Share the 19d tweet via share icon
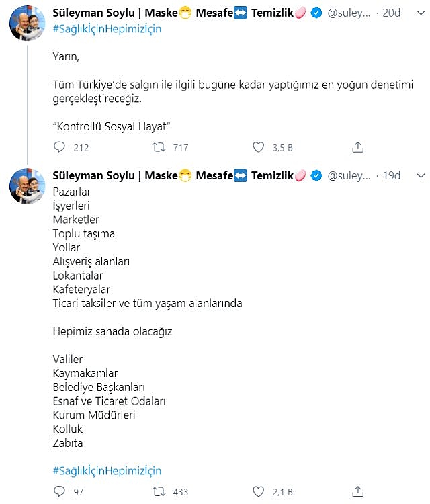Screen dimensions: 430x504 tap(358, 491)
